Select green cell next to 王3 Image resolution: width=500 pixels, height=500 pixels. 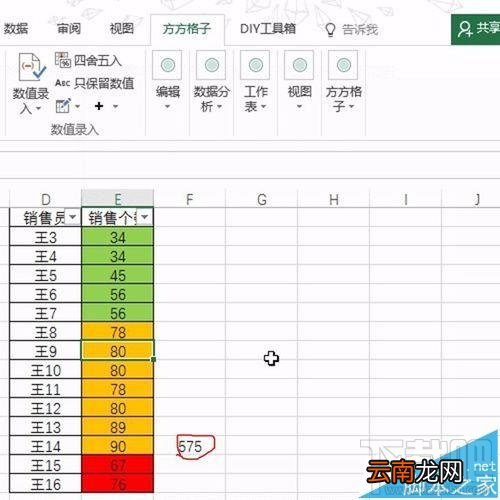tap(118, 237)
